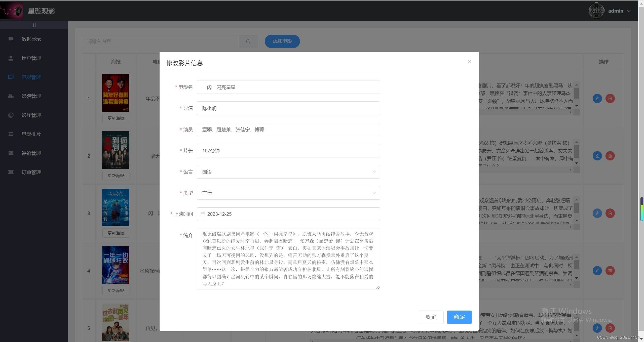Click edit pencil icon for row 4
The width and height of the screenshot is (644, 342).
pyautogui.click(x=597, y=271)
